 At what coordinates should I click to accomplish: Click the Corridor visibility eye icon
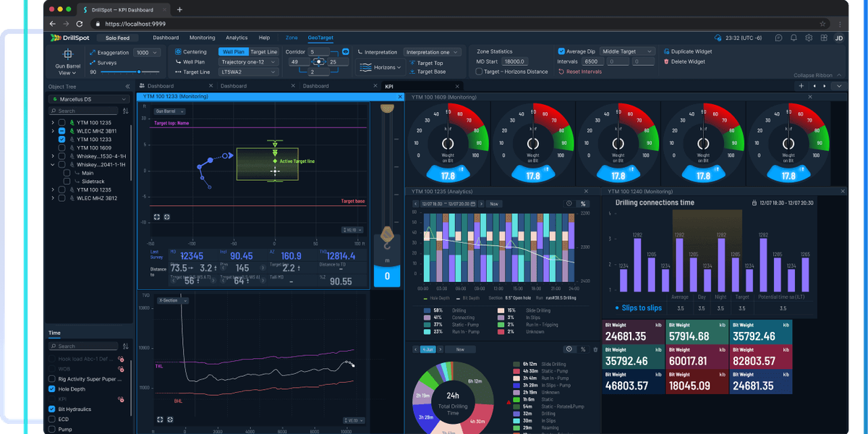click(345, 51)
